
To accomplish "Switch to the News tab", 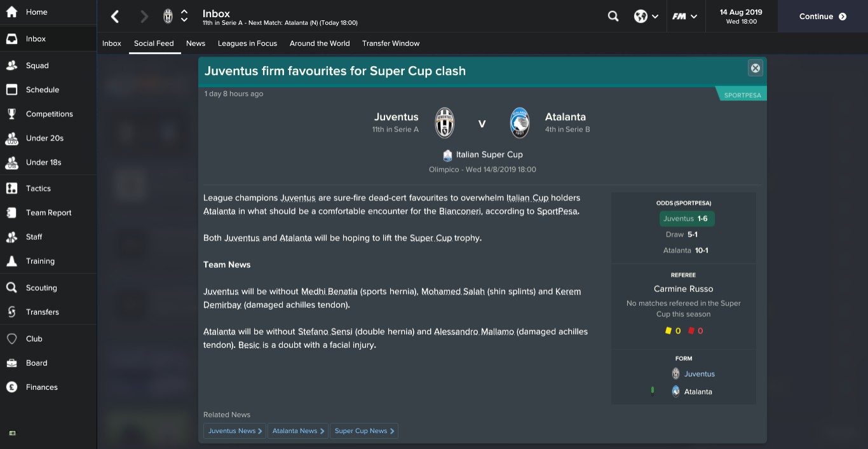I will point(196,43).
